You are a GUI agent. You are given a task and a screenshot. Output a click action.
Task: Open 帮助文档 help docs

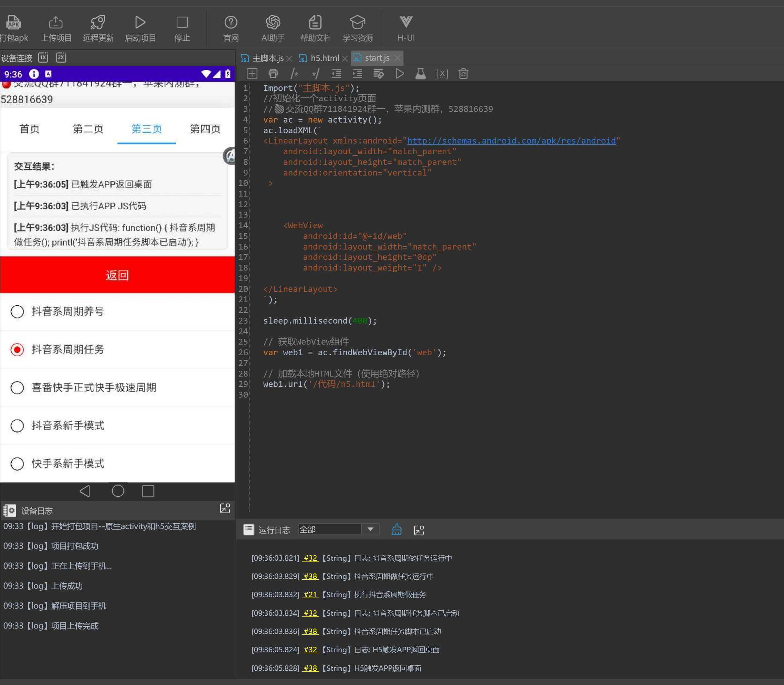coord(315,23)
